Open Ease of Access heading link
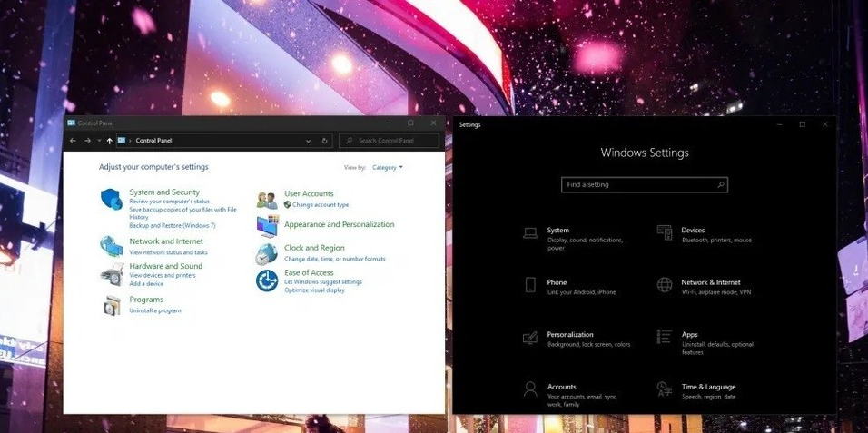The image size is (868, 433). [x=309, y=273]
